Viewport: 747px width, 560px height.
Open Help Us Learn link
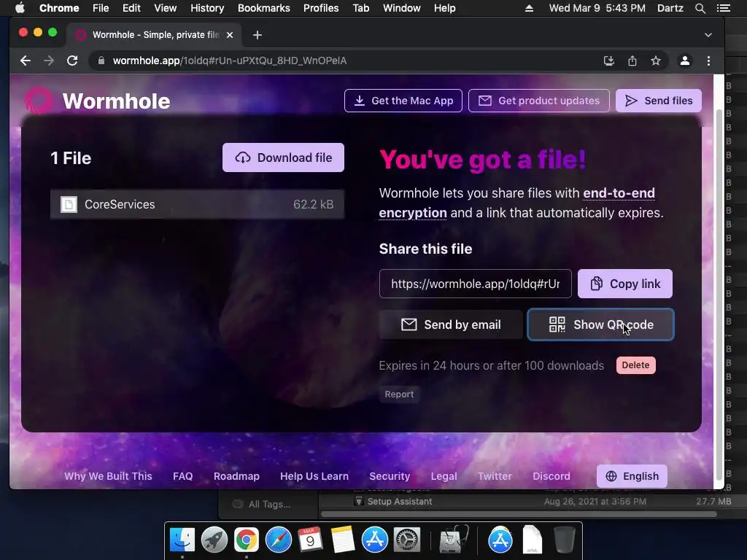(x=314, y=476)
